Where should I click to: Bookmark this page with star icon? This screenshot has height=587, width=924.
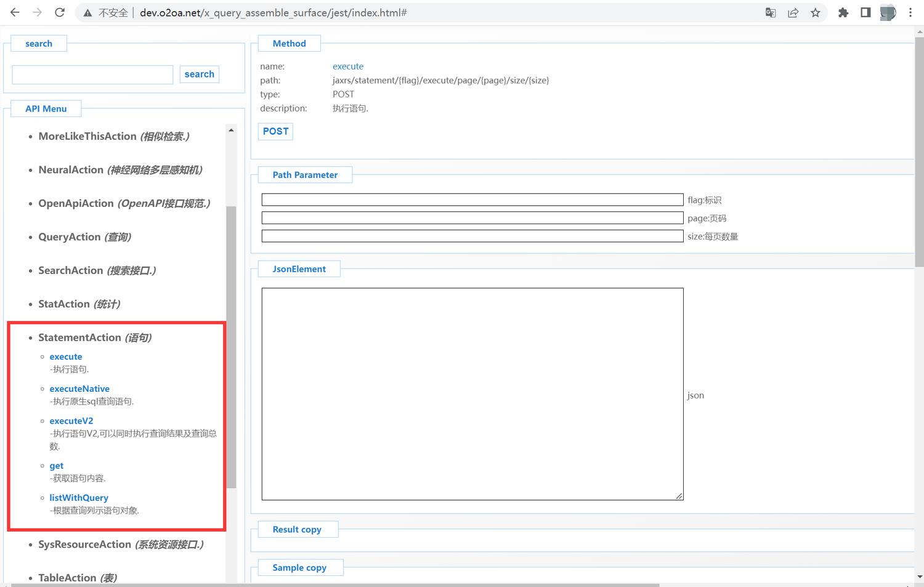(816, 12)
